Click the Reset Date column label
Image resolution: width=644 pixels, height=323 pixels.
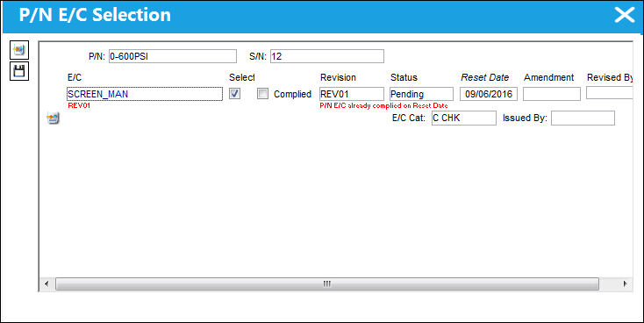coord(484,77)
